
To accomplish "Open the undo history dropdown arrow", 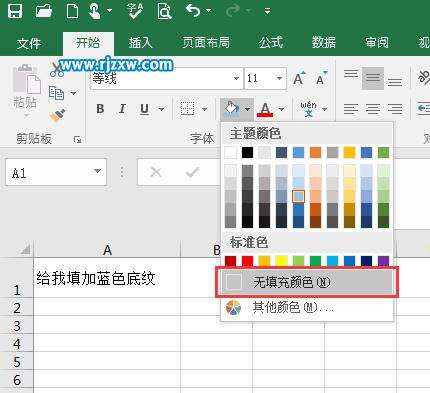I will 209,11.
